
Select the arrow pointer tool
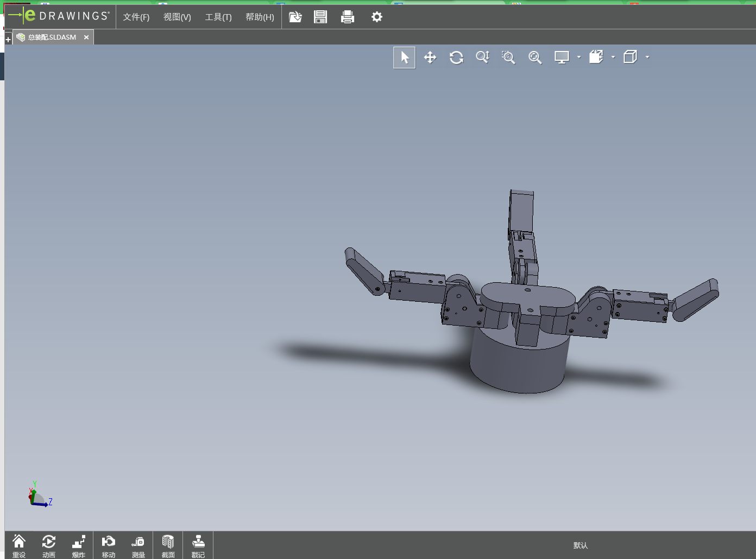point(404,58)
